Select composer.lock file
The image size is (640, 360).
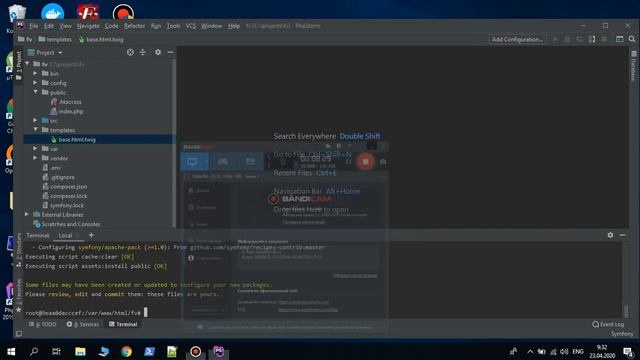pos(64,196)
